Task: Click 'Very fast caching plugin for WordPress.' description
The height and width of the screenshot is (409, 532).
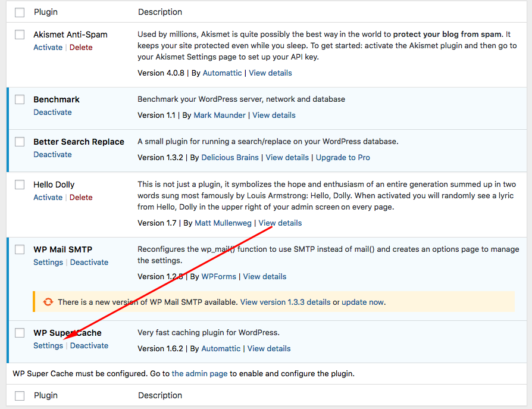Action: (x=209, y=333)
